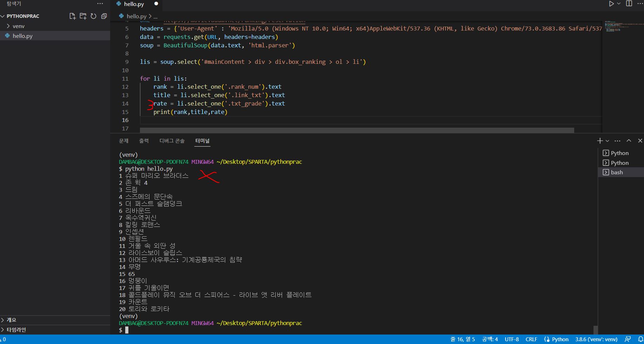Screen dimensions: 644x344
Task: Open terminal panel more actions menu
Action: tap(618, 141)
